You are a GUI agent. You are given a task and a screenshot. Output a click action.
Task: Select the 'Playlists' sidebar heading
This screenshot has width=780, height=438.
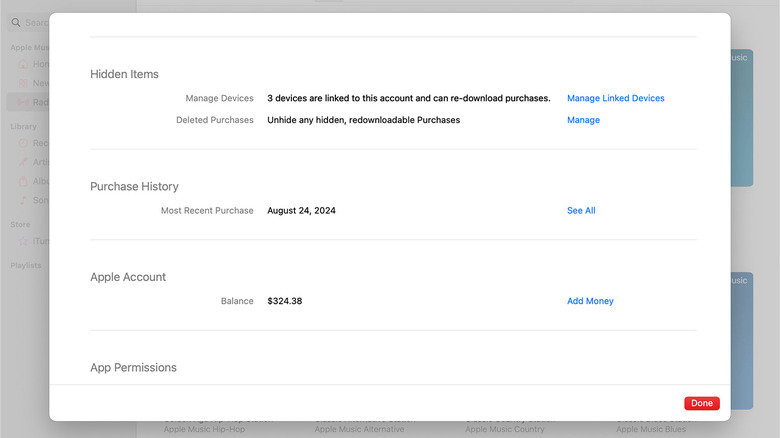26,265
